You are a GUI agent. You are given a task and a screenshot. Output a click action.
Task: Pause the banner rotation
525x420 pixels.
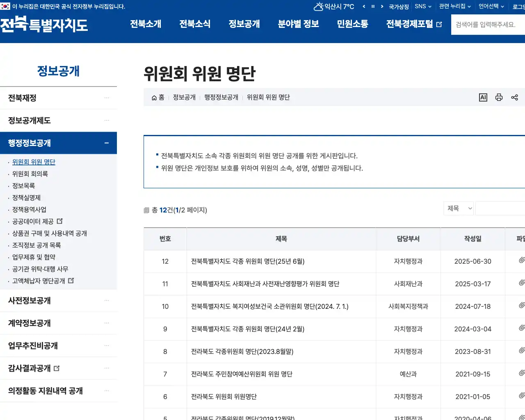(374, 6)
